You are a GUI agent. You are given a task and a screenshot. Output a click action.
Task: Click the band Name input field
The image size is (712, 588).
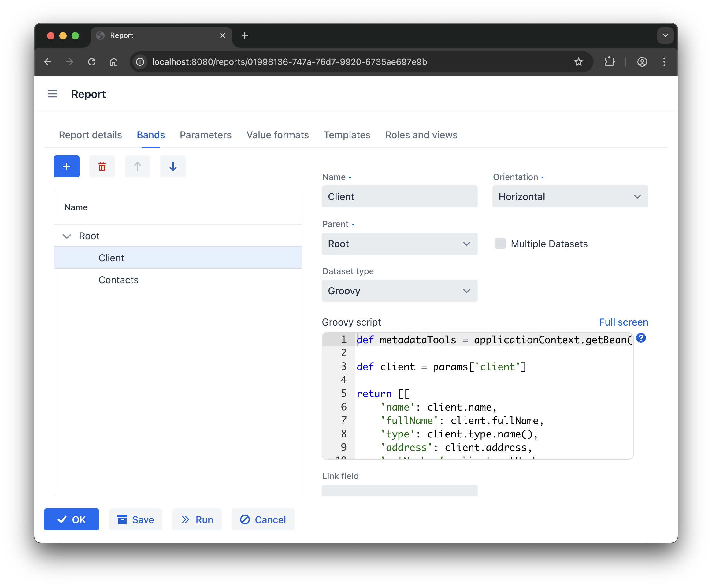tap(399, 196)
